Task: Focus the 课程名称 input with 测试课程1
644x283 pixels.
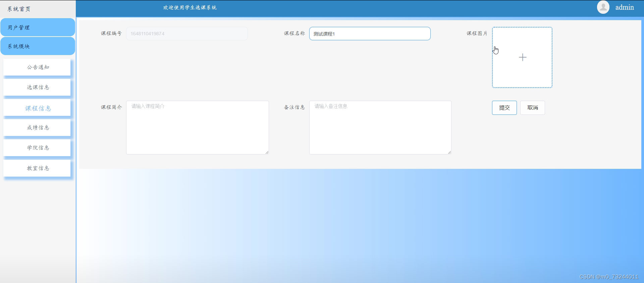Action: tap(370, 34)
